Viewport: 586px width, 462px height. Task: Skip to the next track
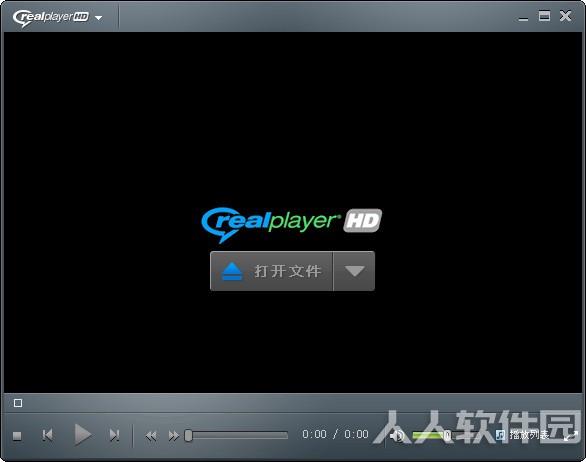[x=114, y=435]
